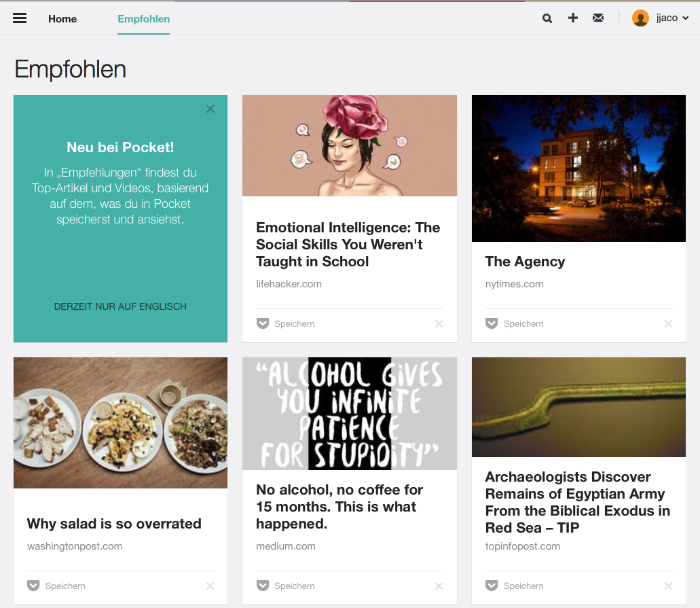Click Pocket save icon on salad article card
The width and height of the screenshot is (700, 608).
click(33, 586)
